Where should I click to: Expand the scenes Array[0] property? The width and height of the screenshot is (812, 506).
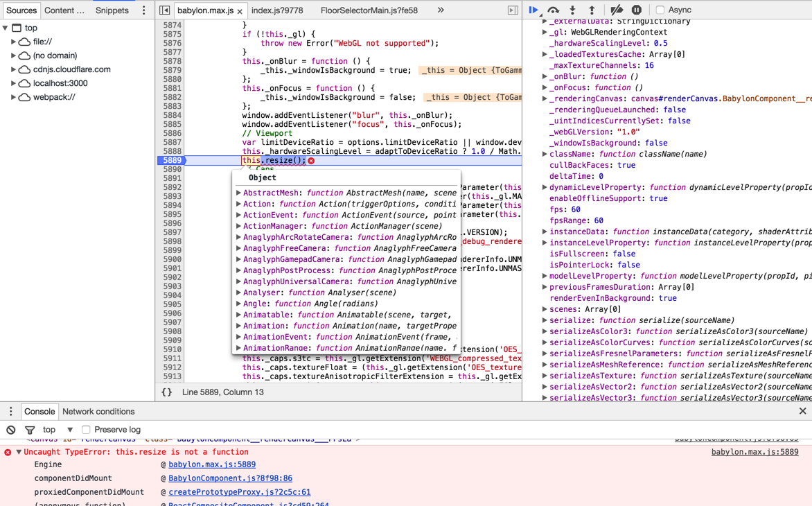[545, 309]
